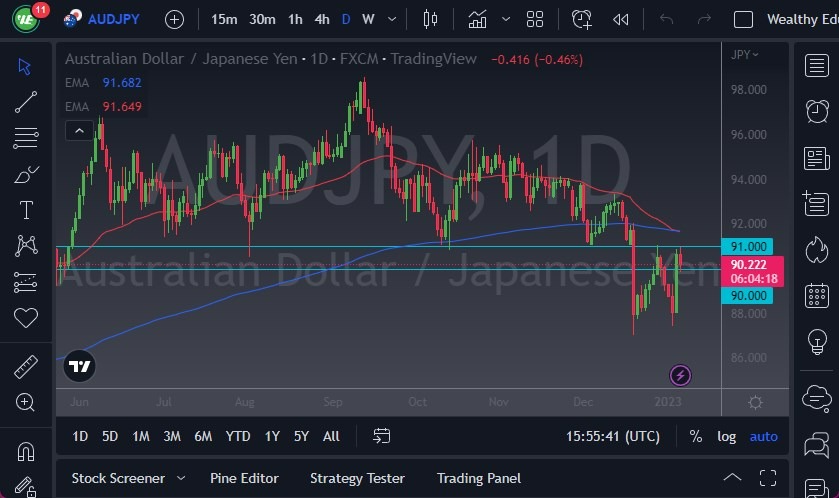Open the hotlists flame icon
The width and height of the screenshot is (839, 498).
(817, 250)
